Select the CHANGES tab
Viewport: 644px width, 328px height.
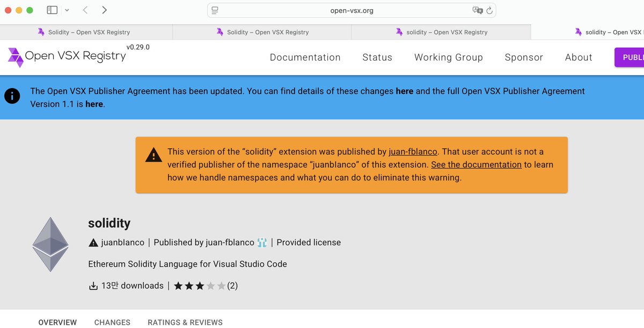(112, 322)
